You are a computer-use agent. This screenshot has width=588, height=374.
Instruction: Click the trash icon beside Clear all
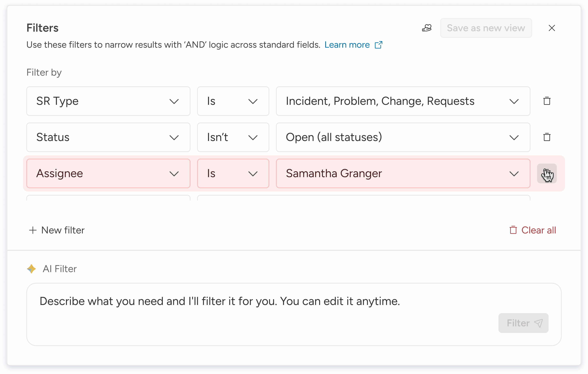tap(513, 230)
